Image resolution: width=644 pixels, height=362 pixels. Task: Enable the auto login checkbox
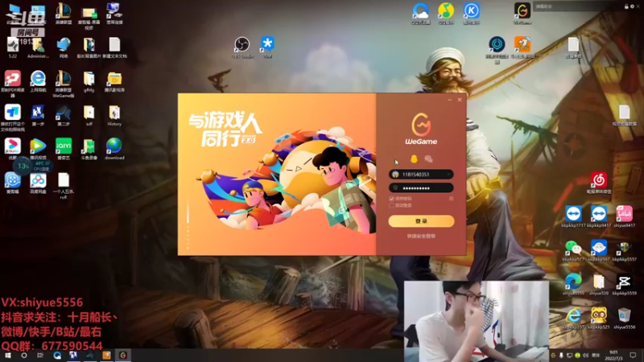[391, 205]
